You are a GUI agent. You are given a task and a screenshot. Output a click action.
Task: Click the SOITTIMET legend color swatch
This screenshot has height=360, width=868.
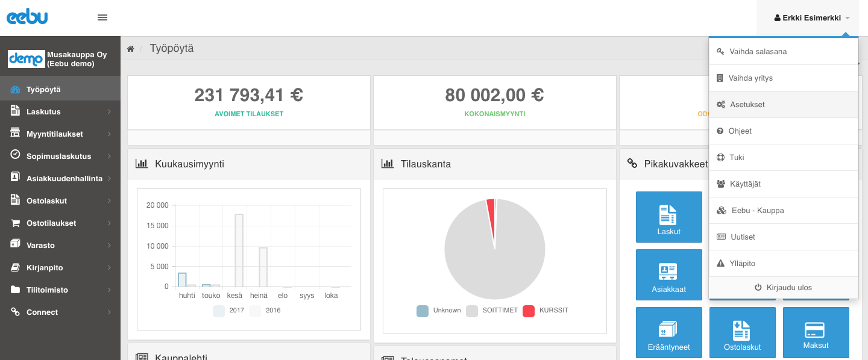pyautogui.click(x=472, y=311)
